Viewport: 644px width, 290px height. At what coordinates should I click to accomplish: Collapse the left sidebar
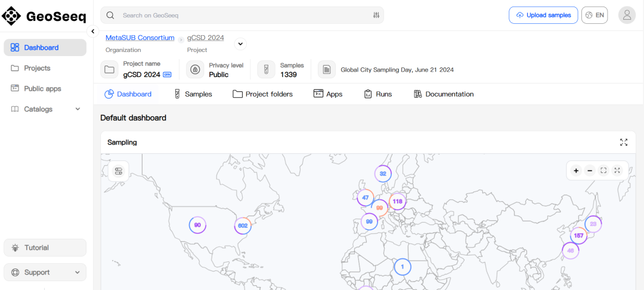pyautogui.click(x=93, y=32)
